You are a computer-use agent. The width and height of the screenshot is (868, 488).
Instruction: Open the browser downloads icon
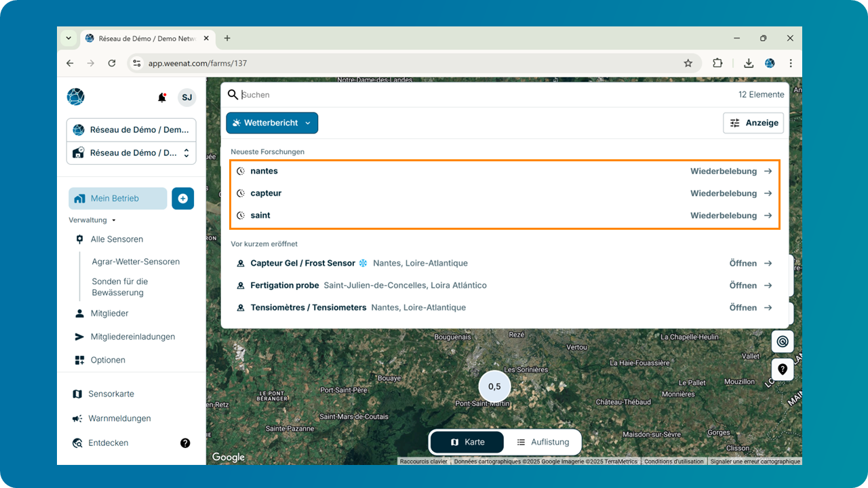point(749,63)
